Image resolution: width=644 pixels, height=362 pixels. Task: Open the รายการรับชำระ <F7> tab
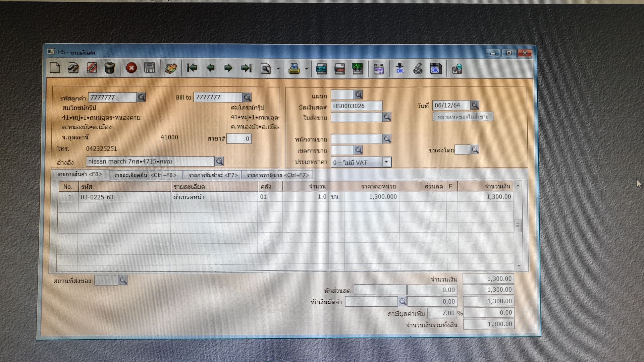(213, 175)
